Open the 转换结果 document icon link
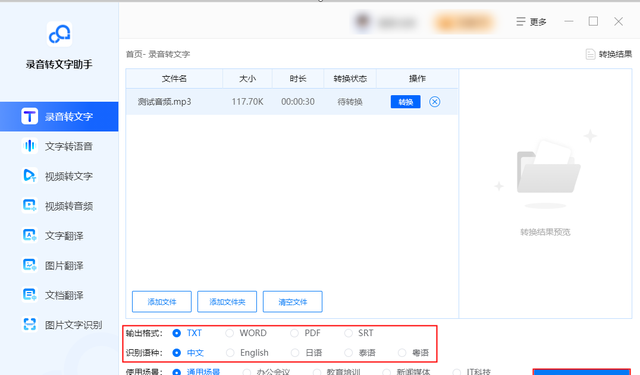Viewport: 640px width, 375px height. tap(609, 54)
